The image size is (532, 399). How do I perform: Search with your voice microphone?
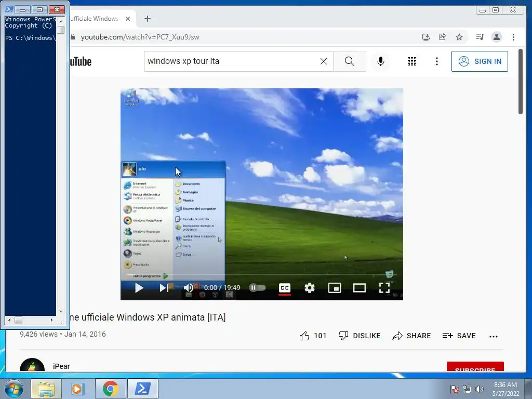tap(381, 61)
